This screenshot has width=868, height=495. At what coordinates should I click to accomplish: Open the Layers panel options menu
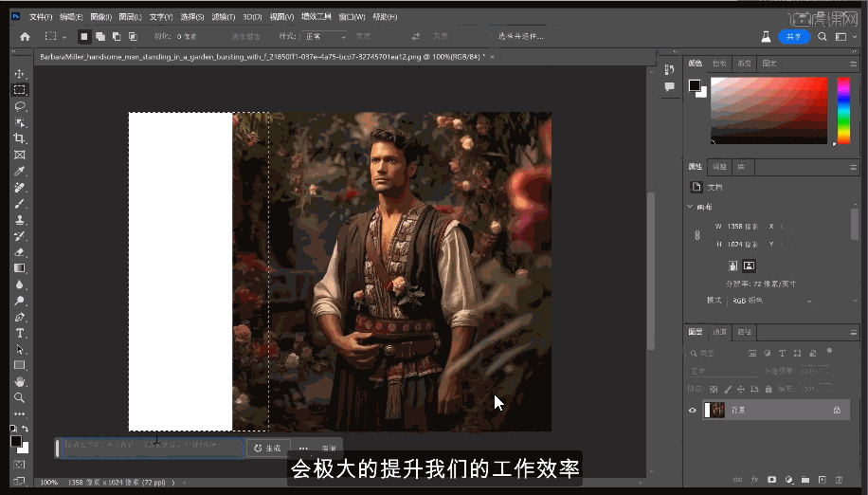pos(853,332)
